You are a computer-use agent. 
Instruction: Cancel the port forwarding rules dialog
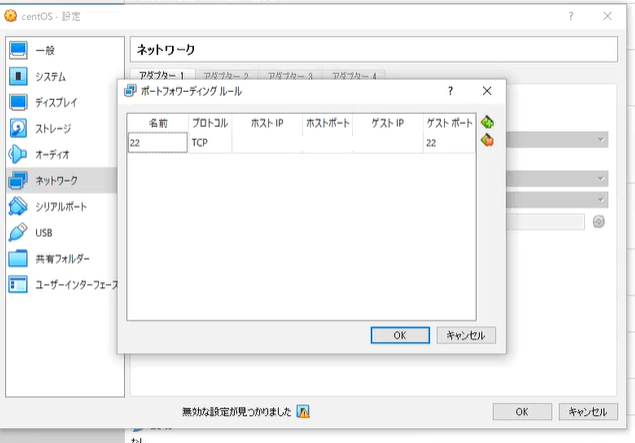pyautogui.click(x=466, y=335)
